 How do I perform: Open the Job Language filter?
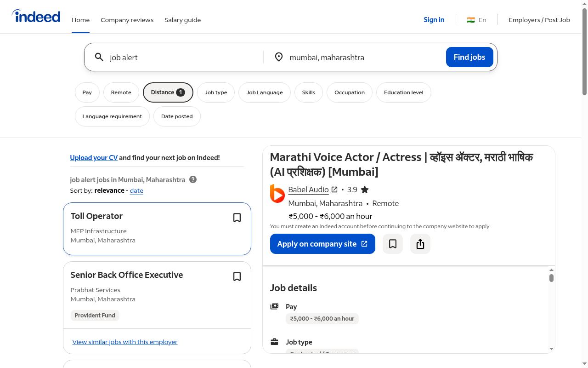(x=265, y=92)
